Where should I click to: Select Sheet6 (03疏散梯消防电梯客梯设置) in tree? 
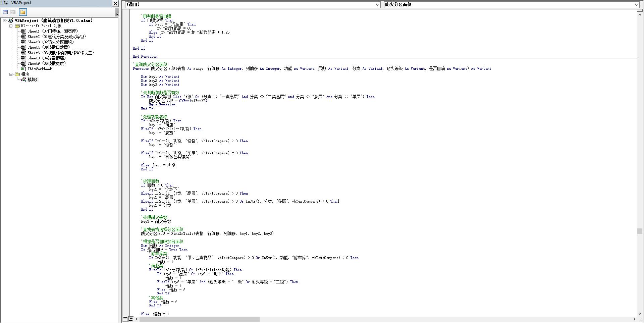tap(61, 53)
